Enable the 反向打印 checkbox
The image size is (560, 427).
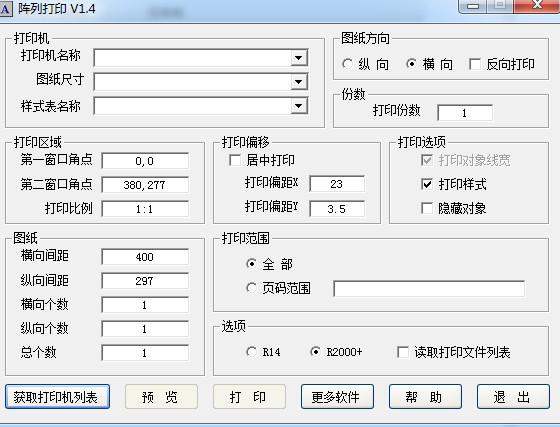click(x=475, y=64)
